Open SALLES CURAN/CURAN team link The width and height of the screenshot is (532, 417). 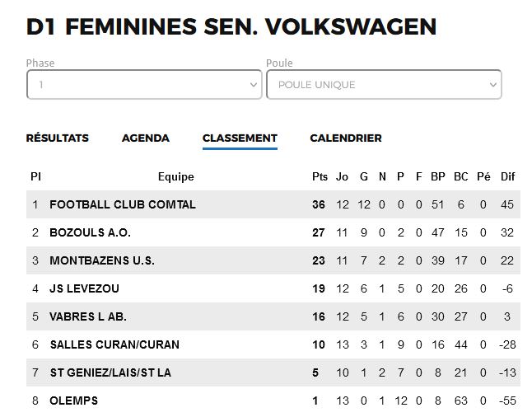click(114, 344)
